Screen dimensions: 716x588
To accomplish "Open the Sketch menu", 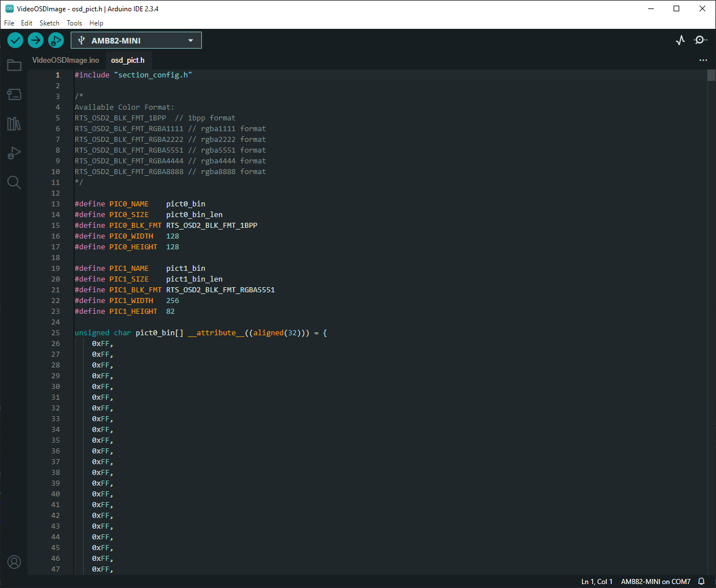I will (49, 23).
